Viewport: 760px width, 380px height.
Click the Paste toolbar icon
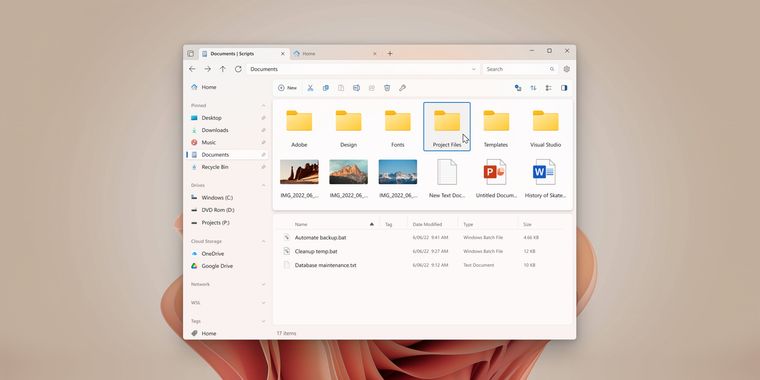click(341, 88)
